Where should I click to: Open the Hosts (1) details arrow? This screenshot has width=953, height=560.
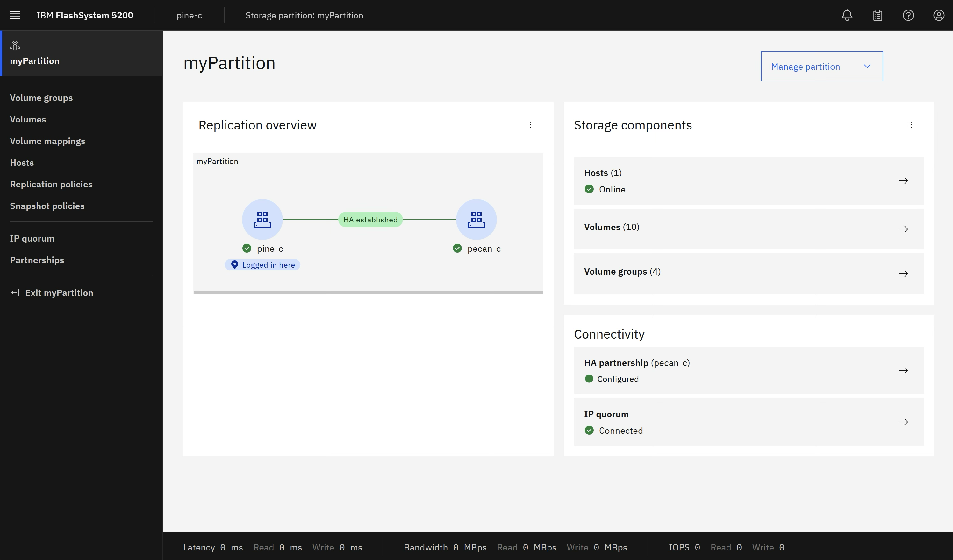[x=904, y=181]
